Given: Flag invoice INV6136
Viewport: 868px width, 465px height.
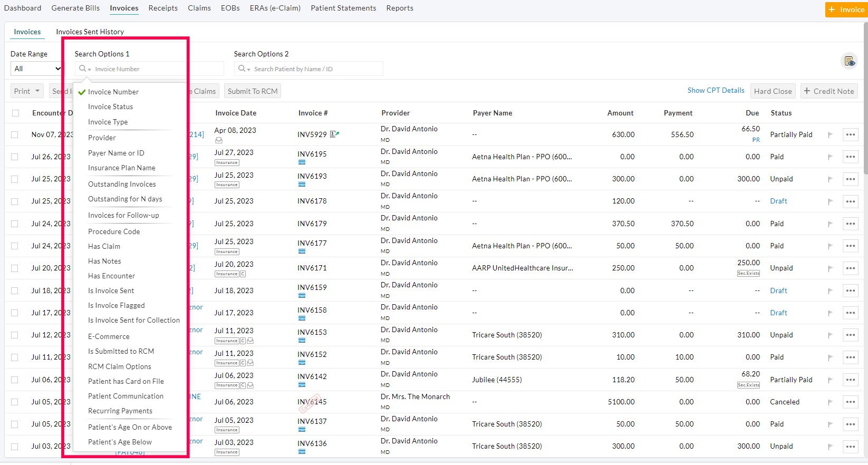Looking at the screenshot, I should tap(830, 447).
